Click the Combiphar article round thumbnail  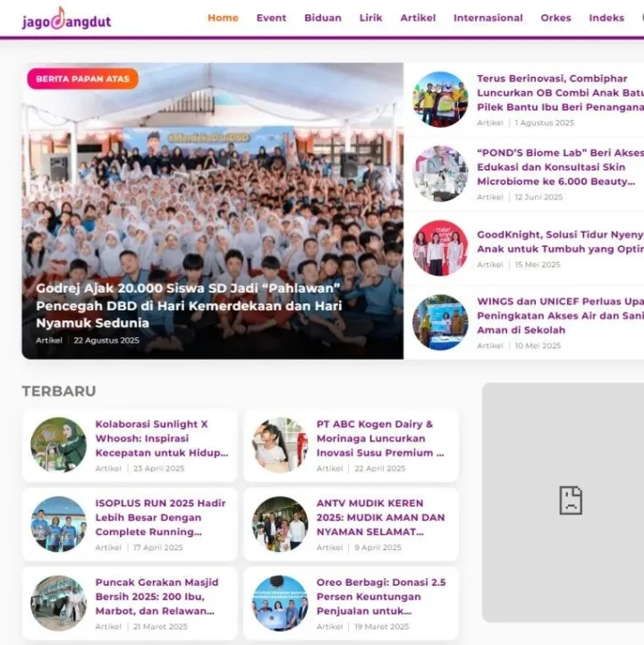[440, 99]
